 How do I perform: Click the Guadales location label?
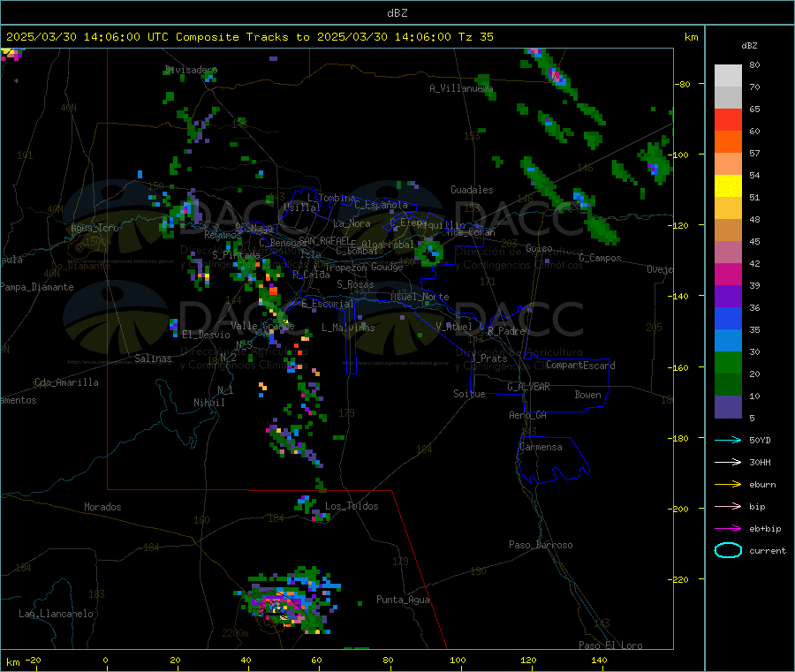coord(472,190)
